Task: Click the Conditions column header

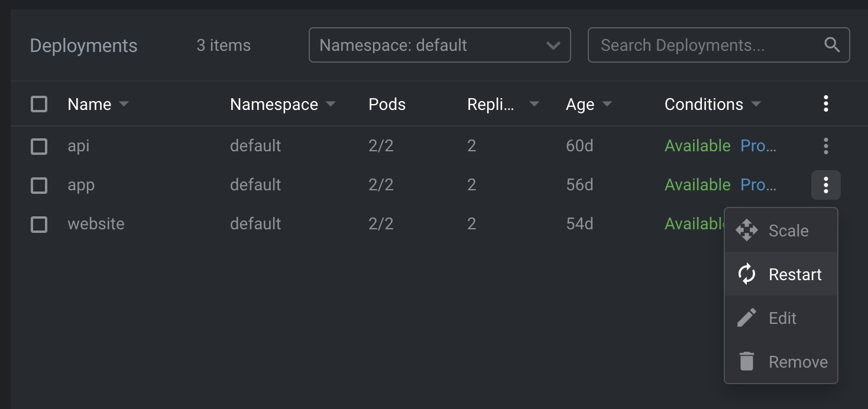Action: [704, 104]
